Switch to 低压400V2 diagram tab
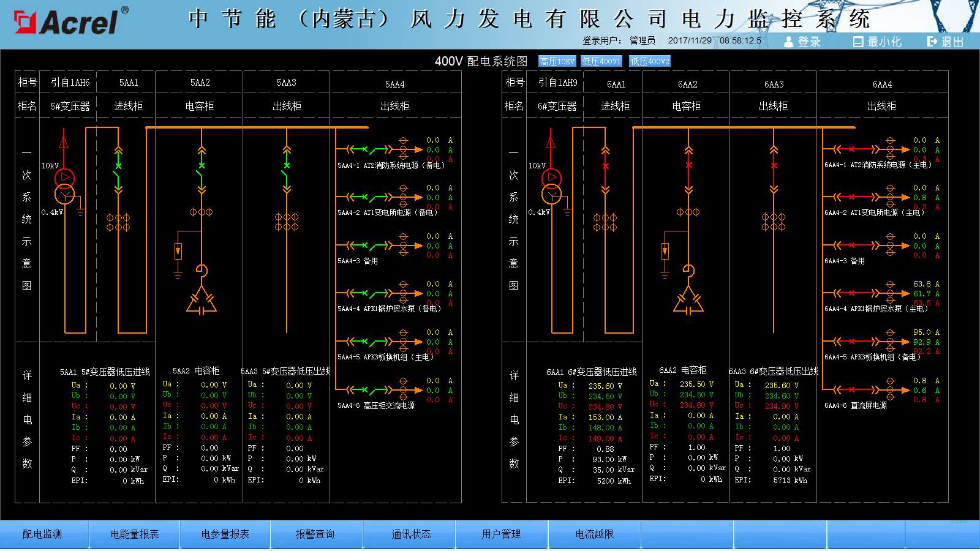 pos(650,61)
